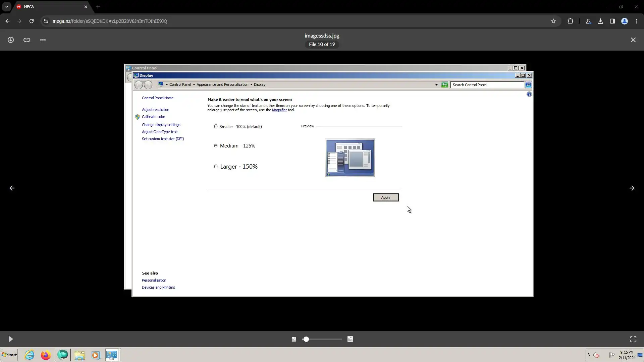Click the zoom-out image icon

pos(294,339)
